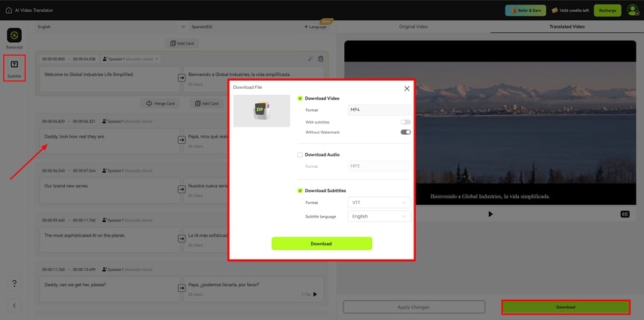
Task: Translate arrow beside 'Welcome to Global Industries'
Action: pos(182,78)
